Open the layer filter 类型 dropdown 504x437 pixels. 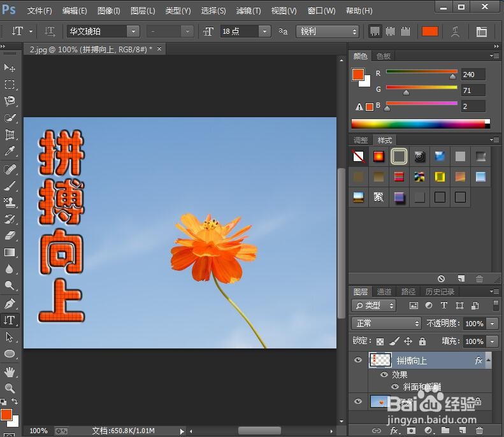[374, 305]
